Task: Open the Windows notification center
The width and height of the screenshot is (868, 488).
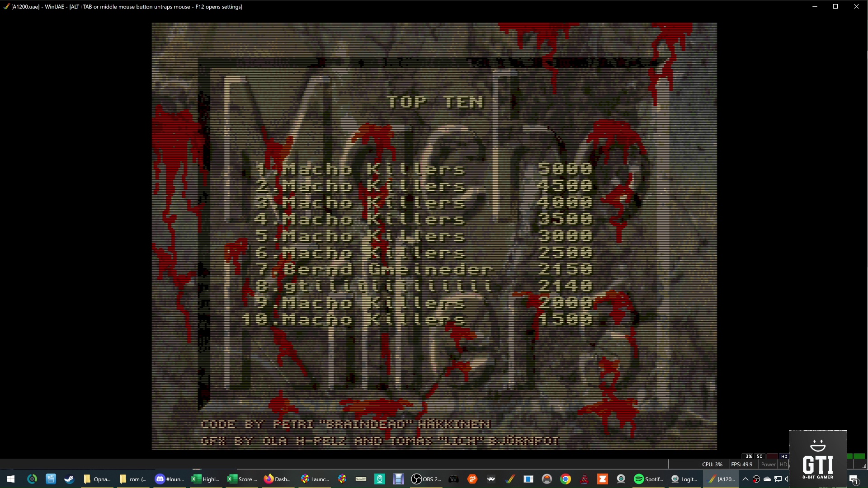Action: tap(854, 479)
